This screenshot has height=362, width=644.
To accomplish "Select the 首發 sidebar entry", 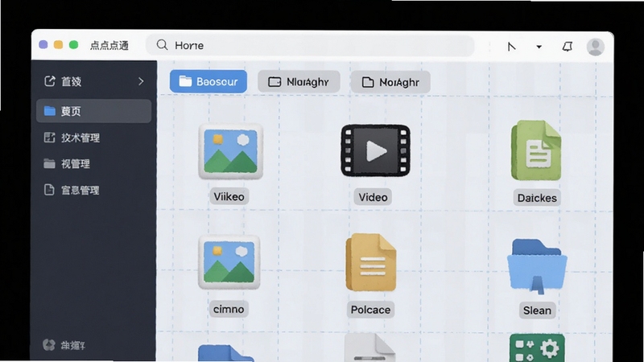I will pos(94,81).
